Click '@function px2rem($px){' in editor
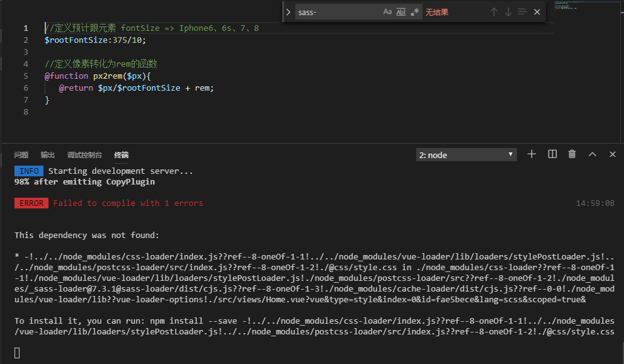The image size is (624, 364). [98, 76]
